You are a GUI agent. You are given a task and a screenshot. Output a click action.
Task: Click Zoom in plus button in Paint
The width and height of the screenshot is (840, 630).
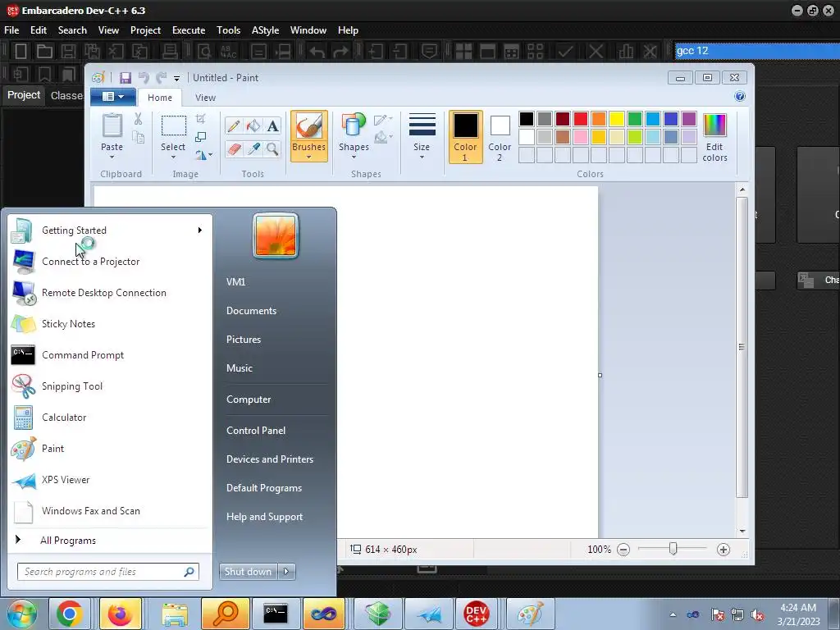(x=724, y=550)
